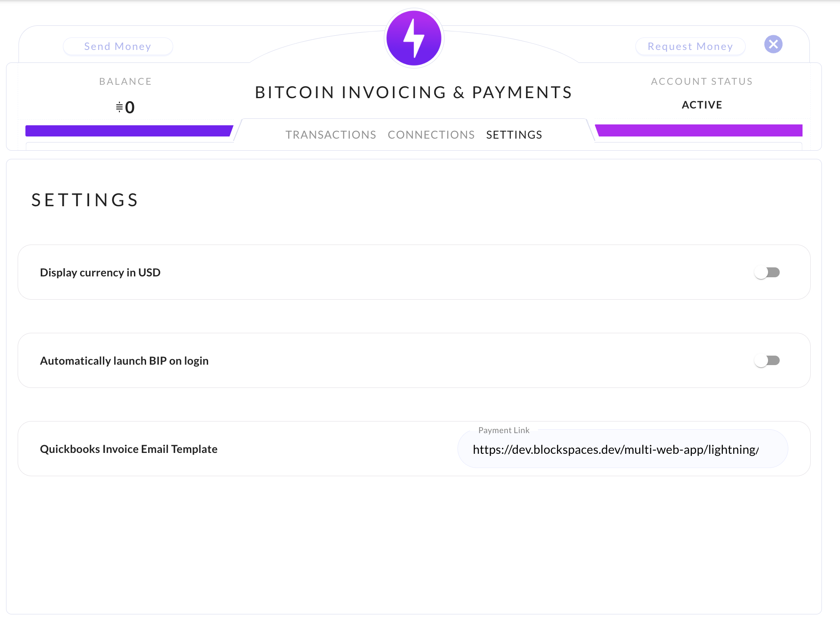This screenshot has height=626, width=840.
Task: Open the Request Money dialog
Action: coord(690,46)
